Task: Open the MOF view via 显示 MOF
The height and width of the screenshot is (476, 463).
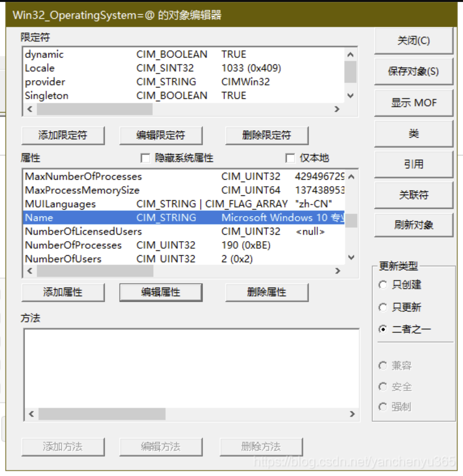Action: tap(413, 103)
